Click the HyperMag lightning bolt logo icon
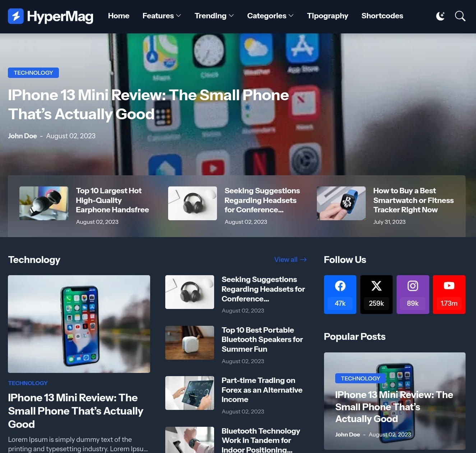This screenshot has height=453, width=476. [x=16, y=16]
